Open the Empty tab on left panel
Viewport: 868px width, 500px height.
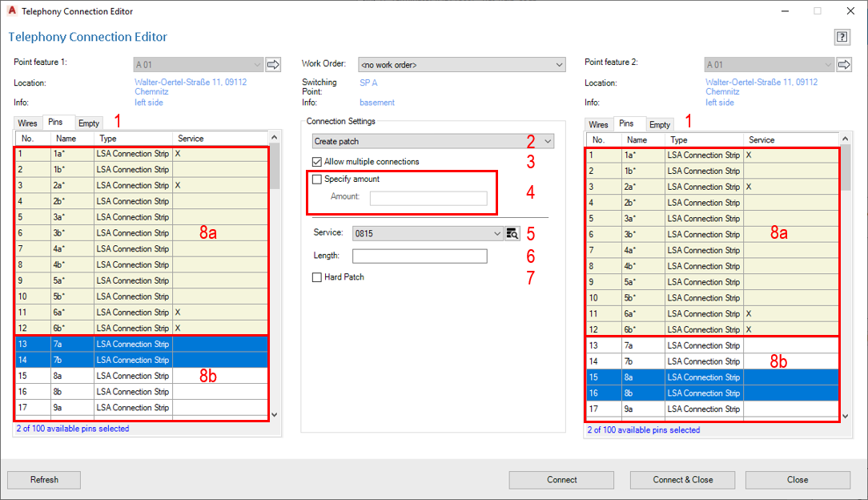pyautogui.click(x=89, y=123)
